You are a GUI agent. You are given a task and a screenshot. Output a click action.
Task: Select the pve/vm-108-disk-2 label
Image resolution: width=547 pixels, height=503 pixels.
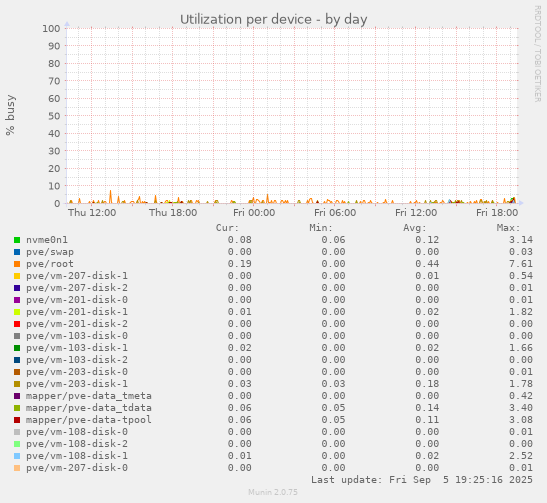click(77, 444)
